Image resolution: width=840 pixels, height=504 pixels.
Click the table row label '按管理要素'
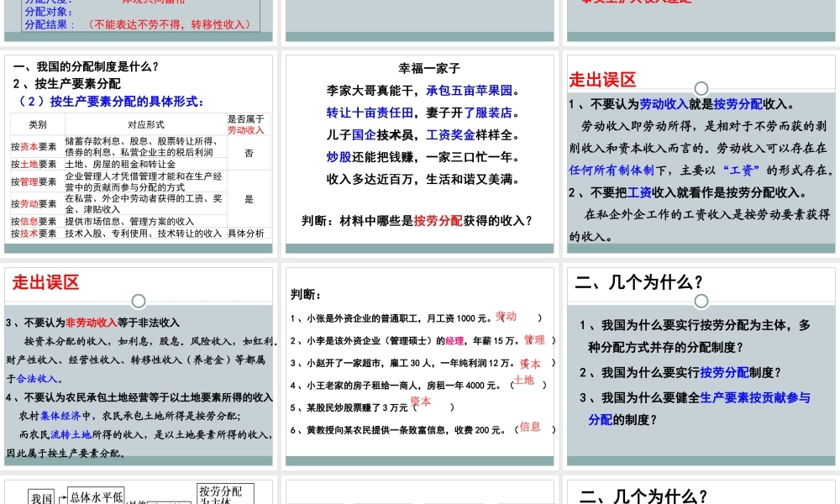pos(34,181)
